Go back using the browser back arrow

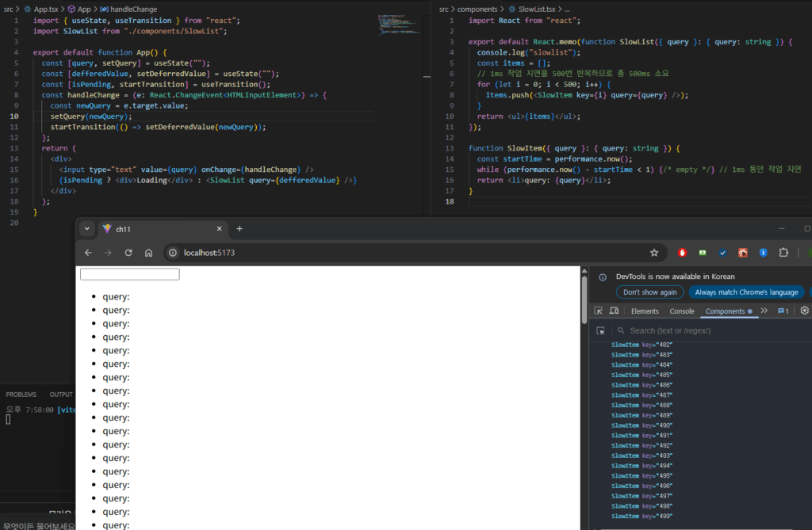point(88,253)
